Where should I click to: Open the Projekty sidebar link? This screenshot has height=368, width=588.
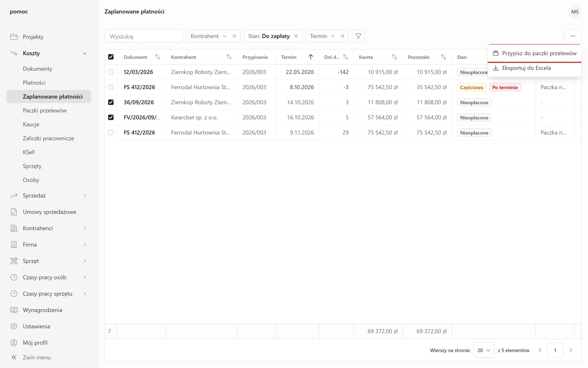49,37
